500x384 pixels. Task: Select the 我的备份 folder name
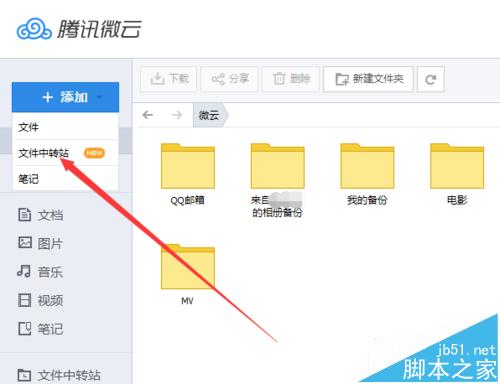[367, 200]
